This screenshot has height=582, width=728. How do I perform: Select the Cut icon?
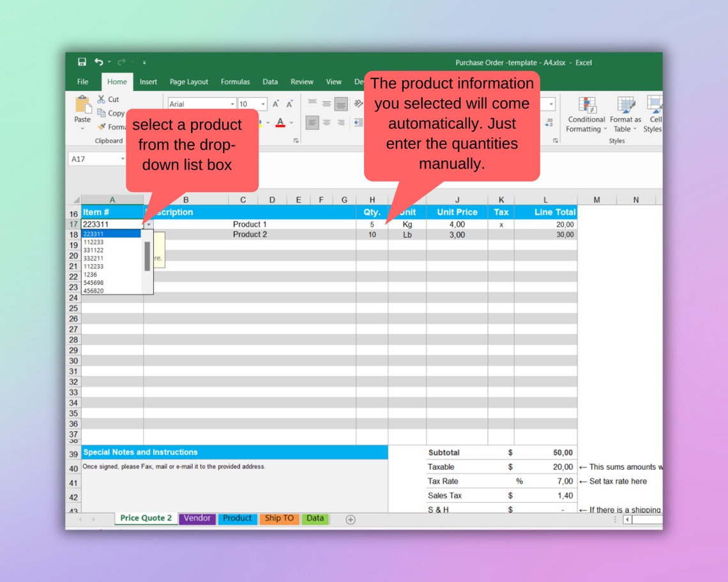coord(102,100)
